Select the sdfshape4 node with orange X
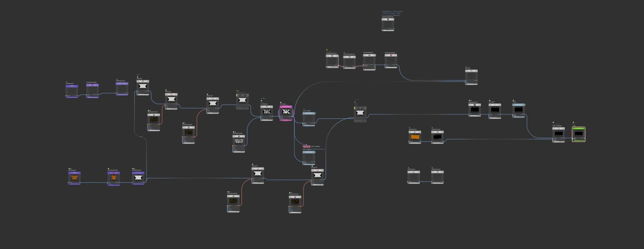Viewport: 644px width, 249px height. tap(74, 178)
